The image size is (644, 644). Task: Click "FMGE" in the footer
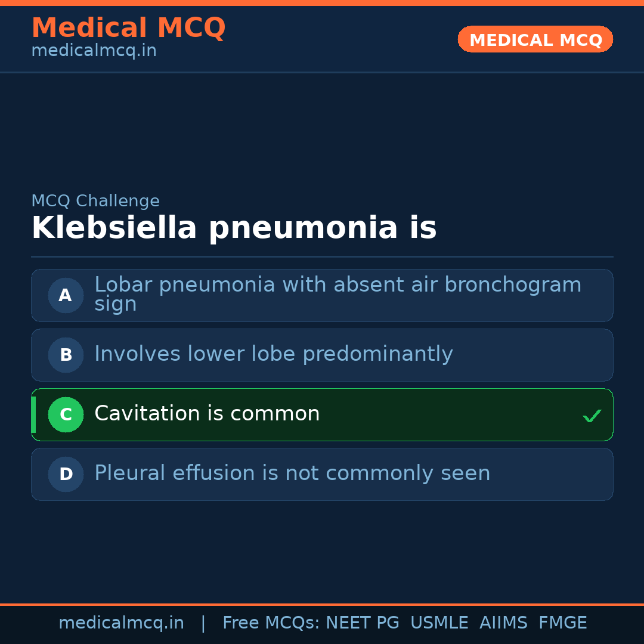(x=563, y=623)
